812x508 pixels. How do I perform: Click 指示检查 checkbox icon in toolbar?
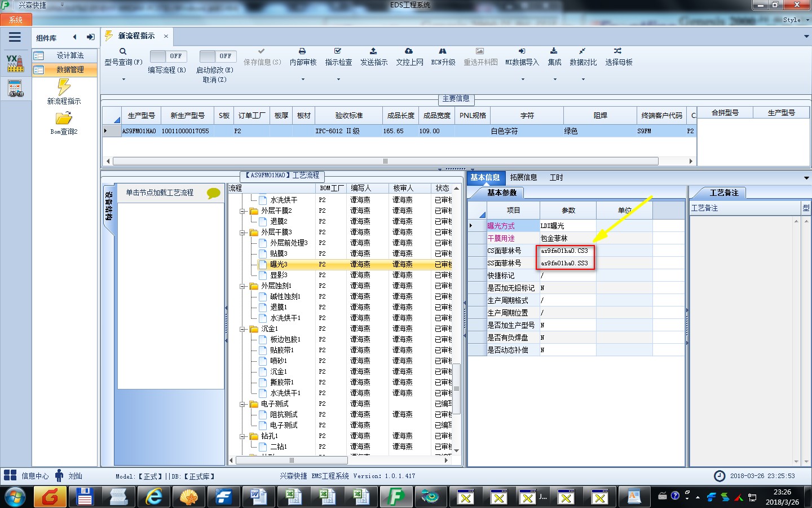(x=338, y=51)
